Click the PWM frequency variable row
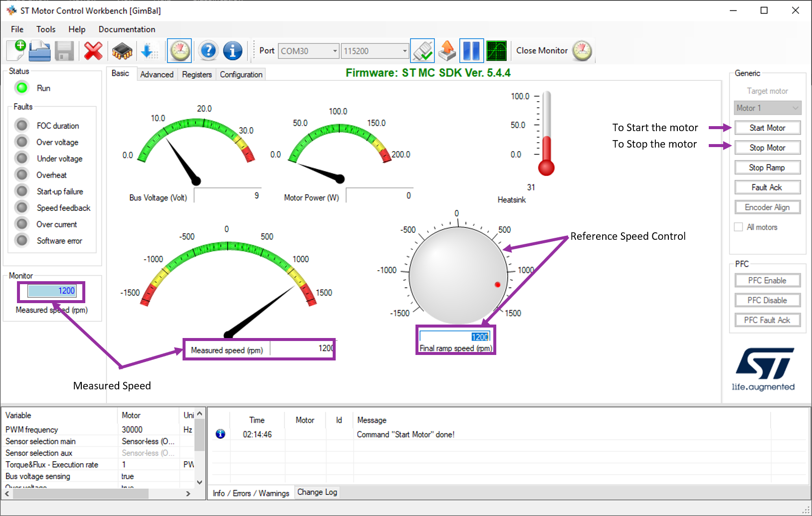 [x=99, y=429]
